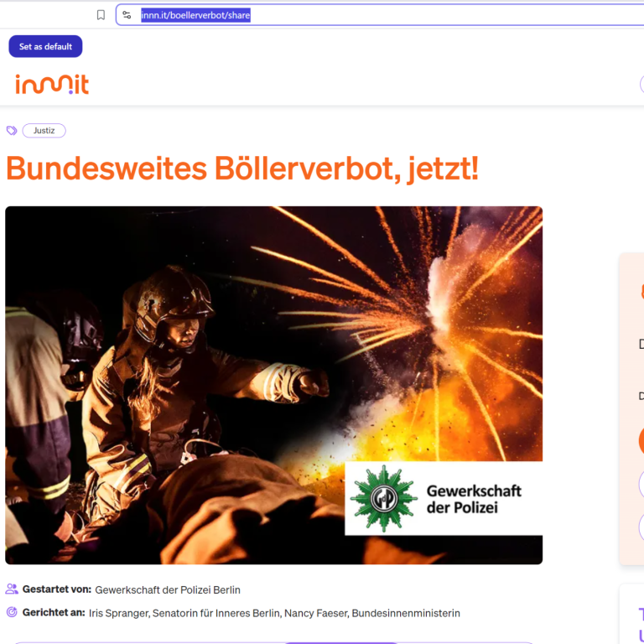Click the innit logo to go home
The image size is (644, 644).
point(52,84)
